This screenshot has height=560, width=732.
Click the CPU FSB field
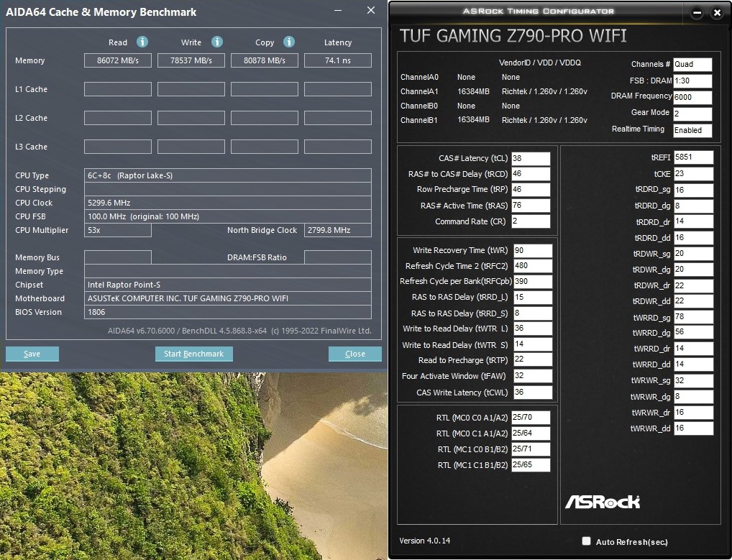228,216
